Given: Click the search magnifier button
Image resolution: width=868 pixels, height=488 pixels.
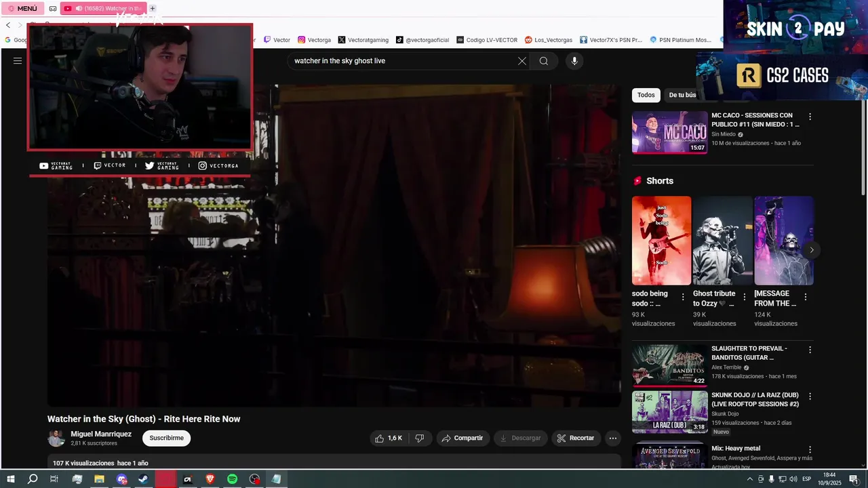Looking at the screenshot, I should point(544,61).
